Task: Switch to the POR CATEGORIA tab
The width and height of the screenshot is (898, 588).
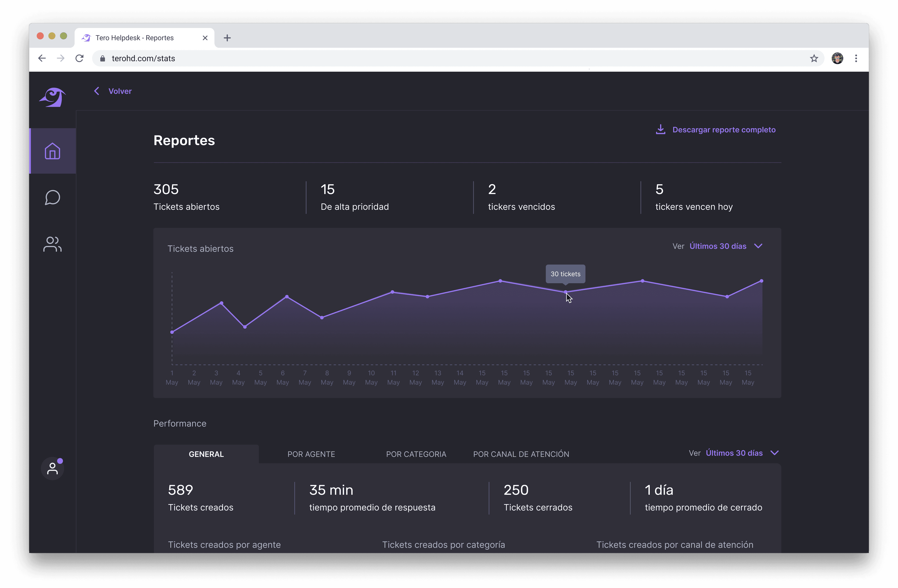Action: point(416,454)
